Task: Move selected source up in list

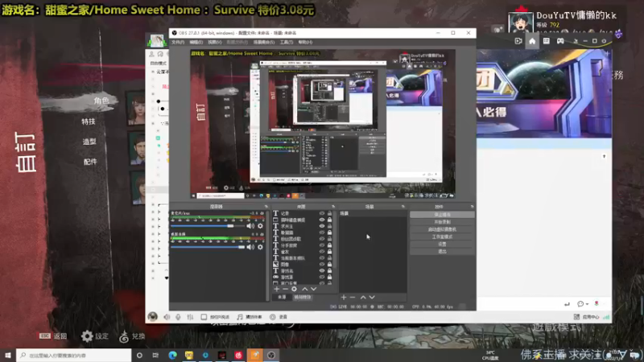Action: click(305, 289)
